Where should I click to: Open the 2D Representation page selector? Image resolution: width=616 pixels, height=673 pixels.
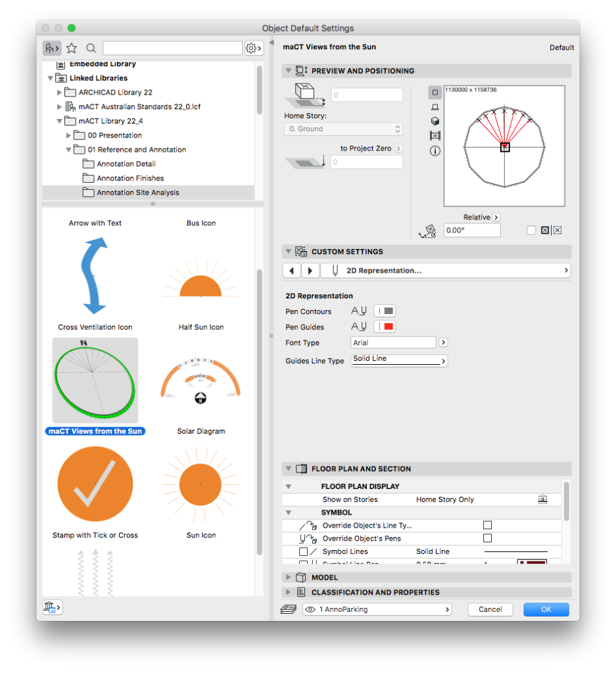445,270
